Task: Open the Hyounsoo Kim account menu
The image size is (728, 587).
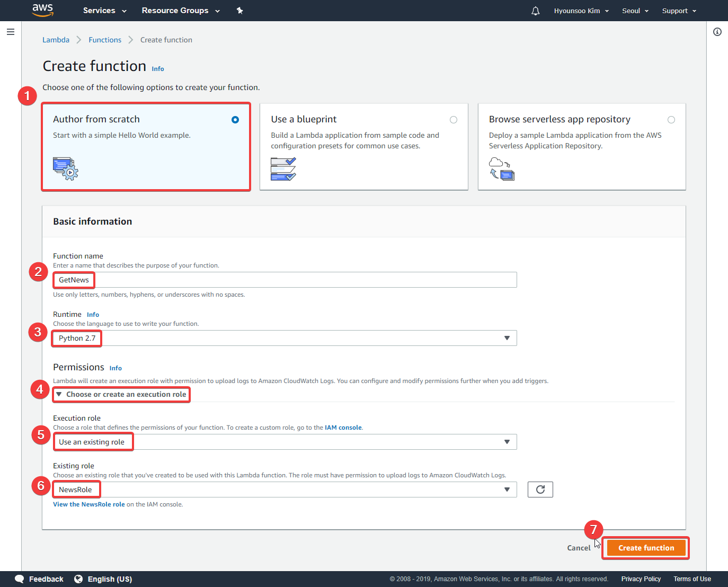Action: point(581,11)
